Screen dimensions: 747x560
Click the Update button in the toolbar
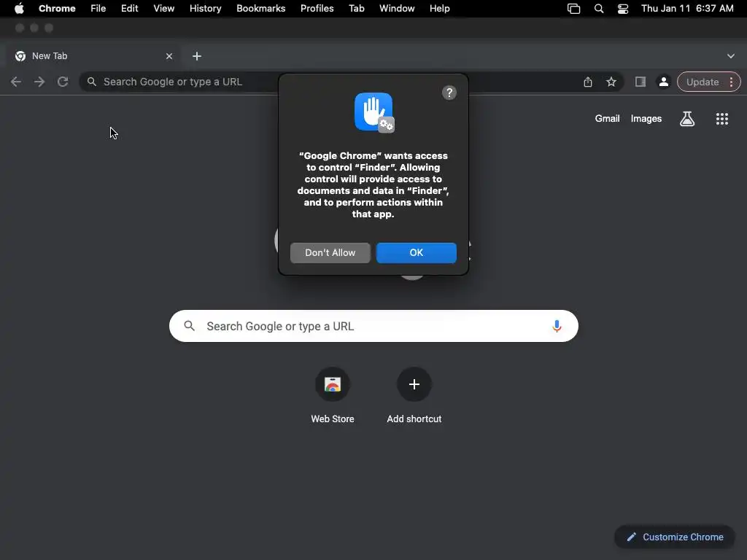pos(703,82)
